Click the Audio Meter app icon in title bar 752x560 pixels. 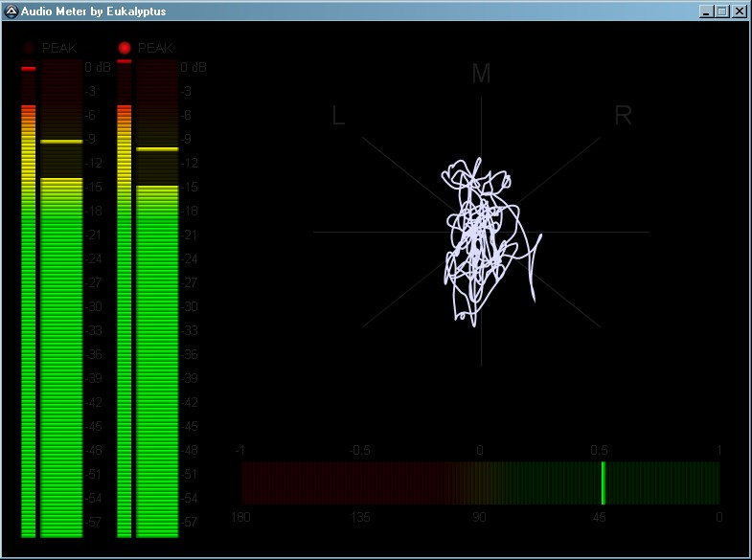pos(11,11)
